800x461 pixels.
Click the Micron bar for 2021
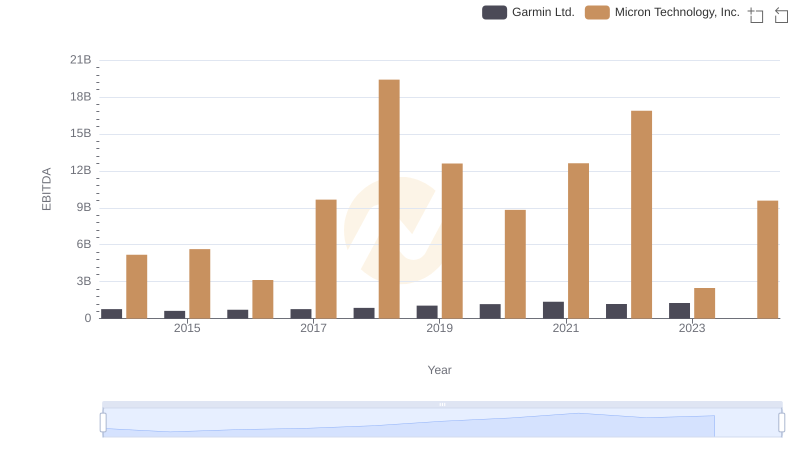tap(578, 241)
